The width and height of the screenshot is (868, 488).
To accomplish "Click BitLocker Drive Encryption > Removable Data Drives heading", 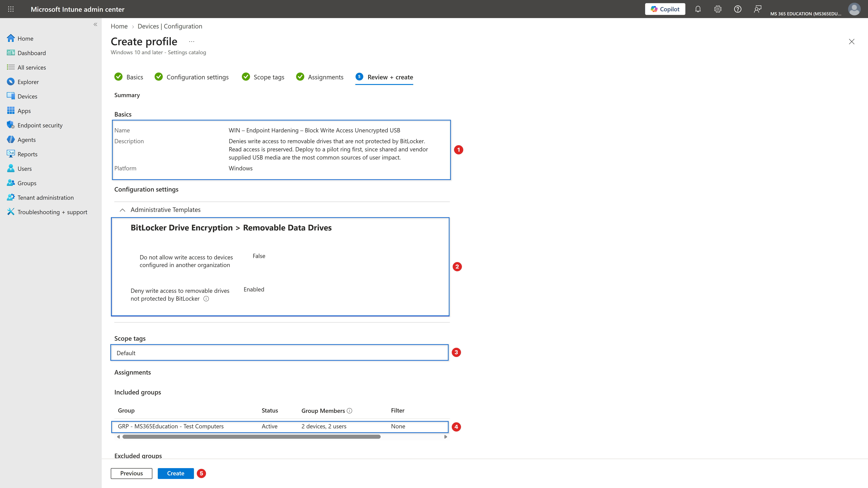I will (x=231, y=228).
